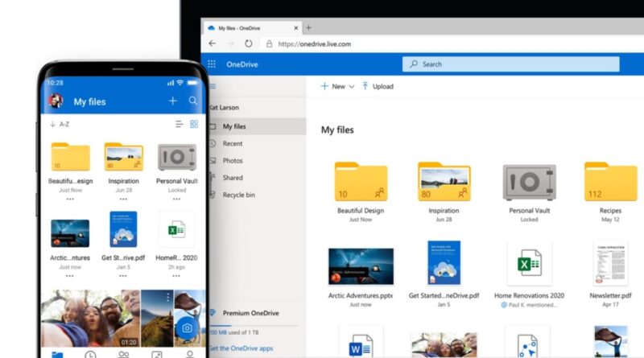Viewport: 644px width, 358px height.
Task: Tap the plus icon in the phone header
Action: pos(173,101)
